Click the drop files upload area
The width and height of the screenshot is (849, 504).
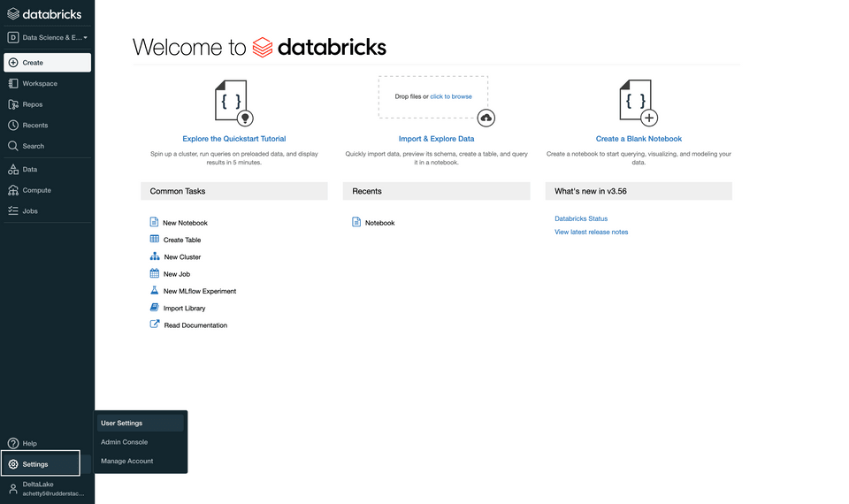(433, 97)
